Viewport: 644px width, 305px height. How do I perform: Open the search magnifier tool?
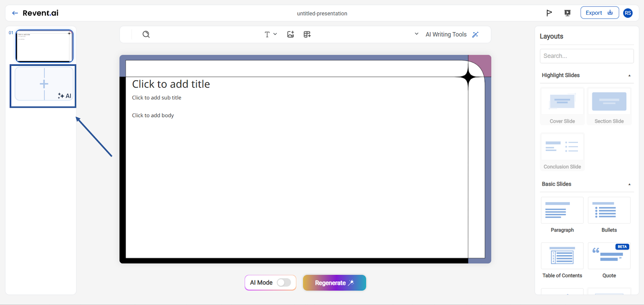[x=146, y=35]
